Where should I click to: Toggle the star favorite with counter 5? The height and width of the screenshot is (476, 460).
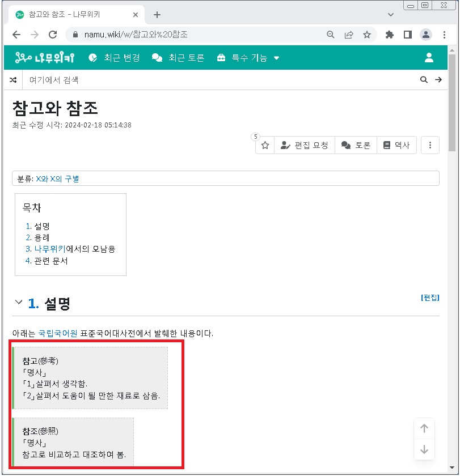click(x=264, y=145)
